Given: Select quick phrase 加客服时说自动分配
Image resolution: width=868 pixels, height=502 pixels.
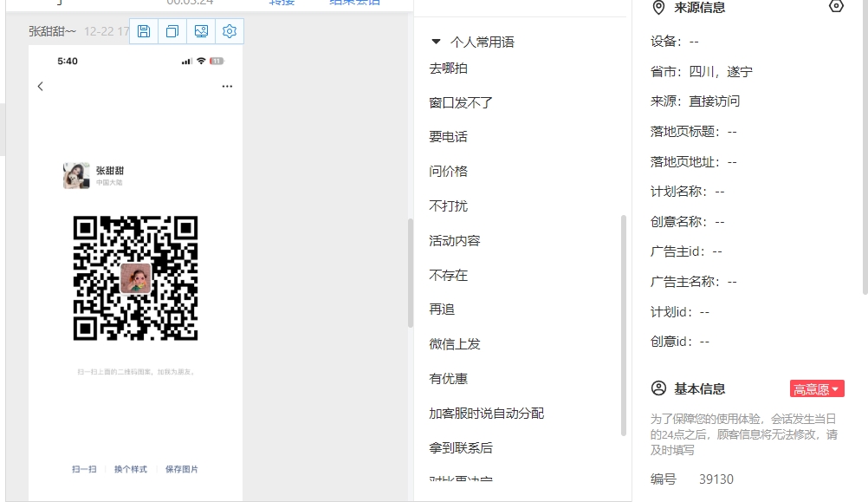Looking at the screenshot, I should [487, 414].
